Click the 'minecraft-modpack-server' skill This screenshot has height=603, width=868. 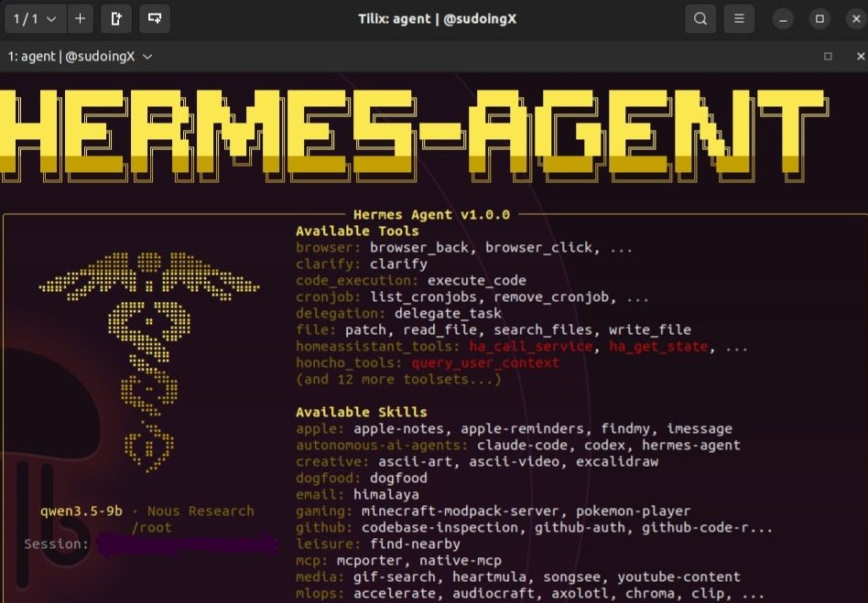(461, 511)
